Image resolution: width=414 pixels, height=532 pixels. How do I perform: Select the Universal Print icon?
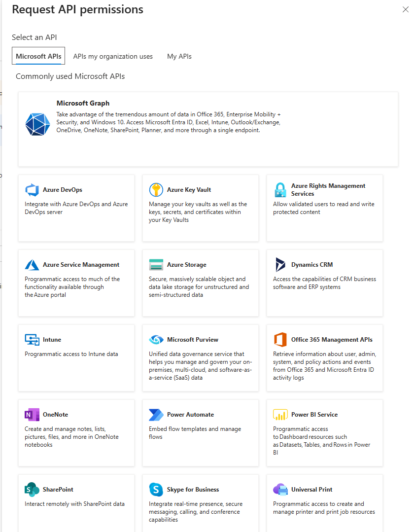pos(280,490)
